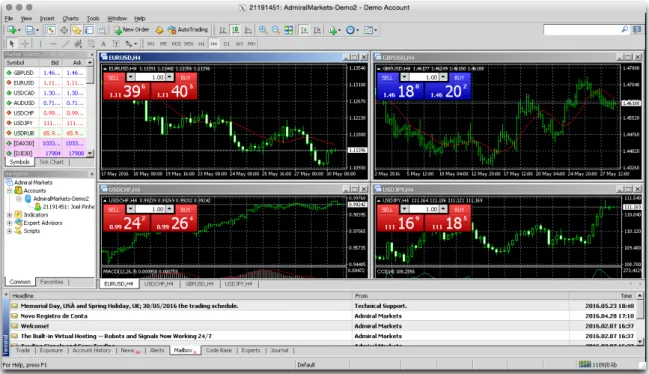The width and height of the screenshot is (649, 374).
Task: Select the crosshair tool
Action: 25,43
